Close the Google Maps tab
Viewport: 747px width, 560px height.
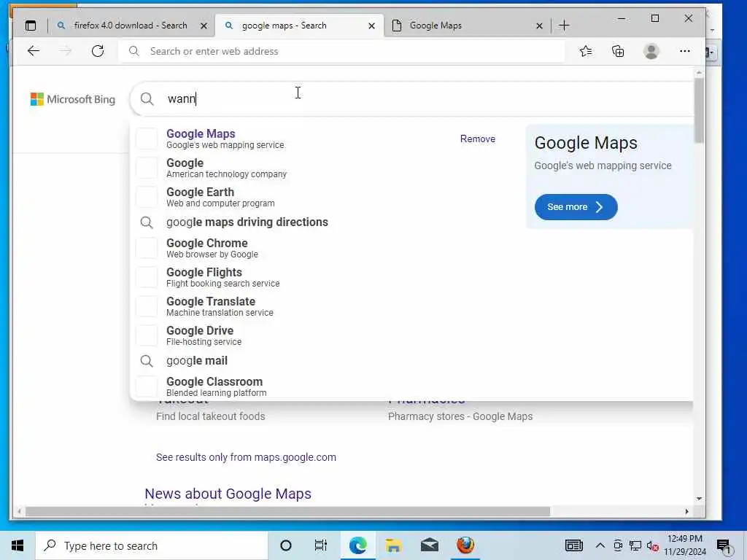pos(539,26)
